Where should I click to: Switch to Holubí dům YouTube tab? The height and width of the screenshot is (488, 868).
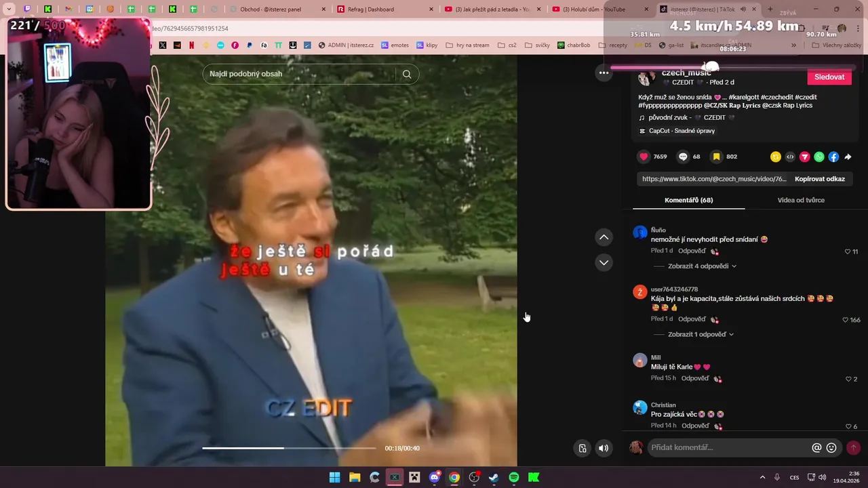click(600, 9)
